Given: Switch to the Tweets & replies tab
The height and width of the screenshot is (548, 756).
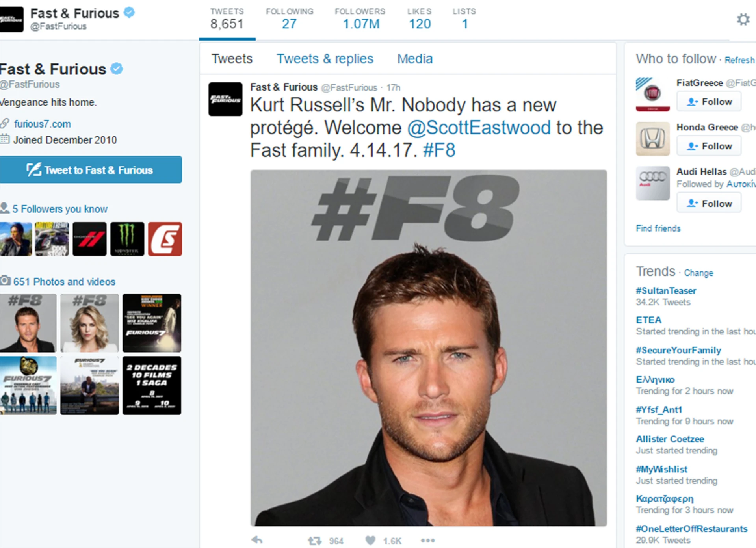Looking at the screenshot, I should point(325,59).
